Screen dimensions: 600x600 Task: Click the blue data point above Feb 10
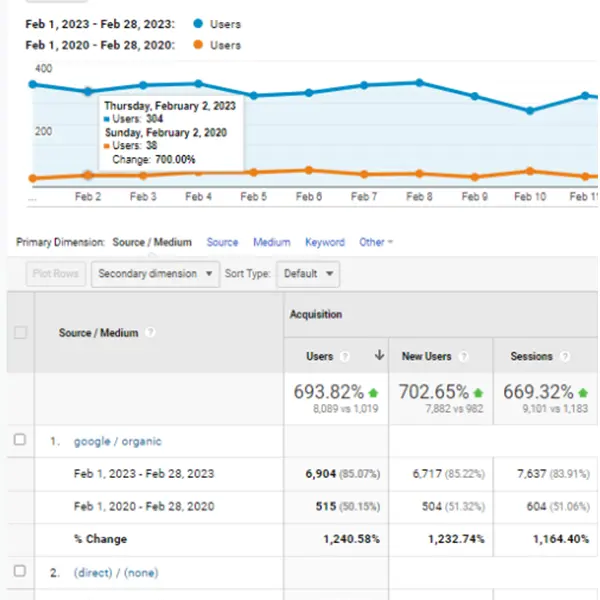530,111
